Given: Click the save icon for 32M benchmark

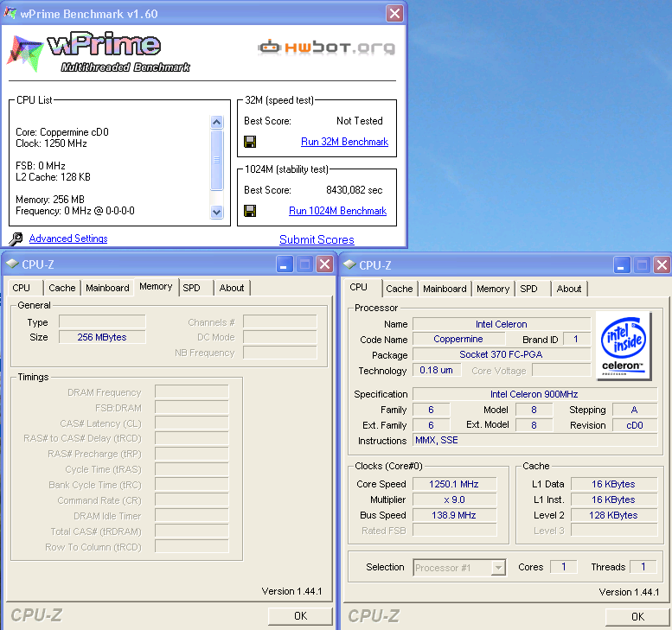Looking at the screenshot, I should tap(250, 142).
